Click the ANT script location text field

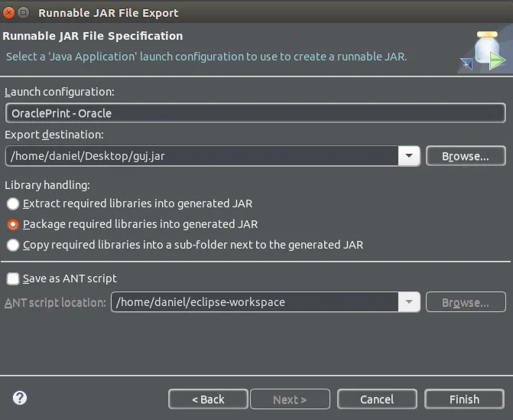255,302
